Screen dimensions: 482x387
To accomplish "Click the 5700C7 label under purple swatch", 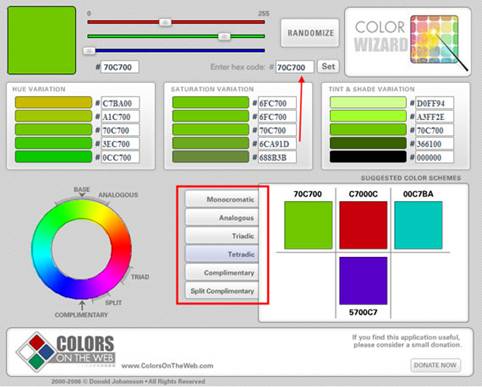I will click(x=363, y=312).
